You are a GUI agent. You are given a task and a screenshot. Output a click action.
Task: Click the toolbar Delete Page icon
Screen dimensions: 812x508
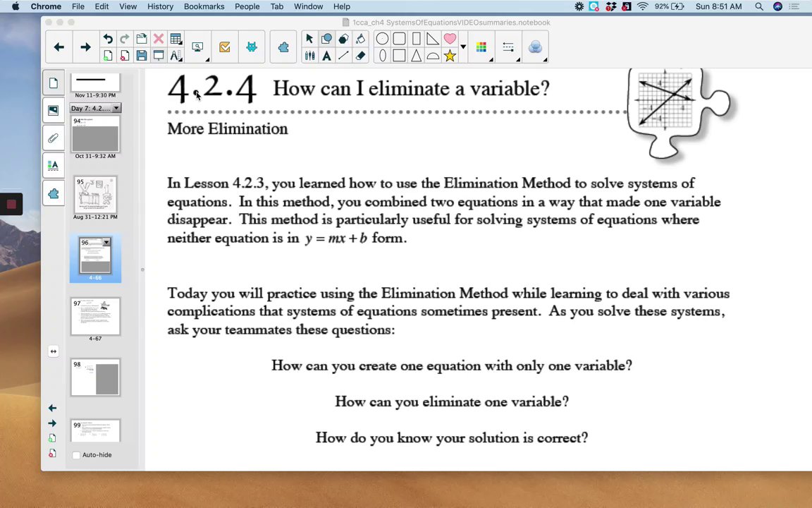(x=125, y=56)
